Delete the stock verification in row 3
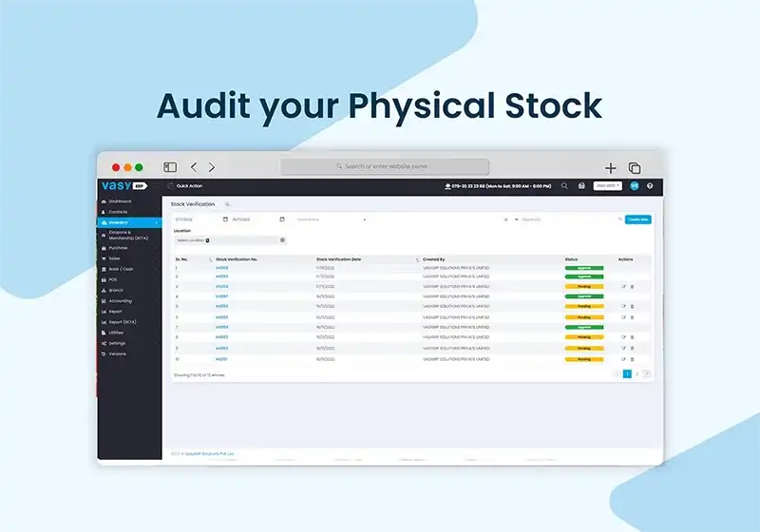Screen dimensions: 760x532 coord(632,287)
